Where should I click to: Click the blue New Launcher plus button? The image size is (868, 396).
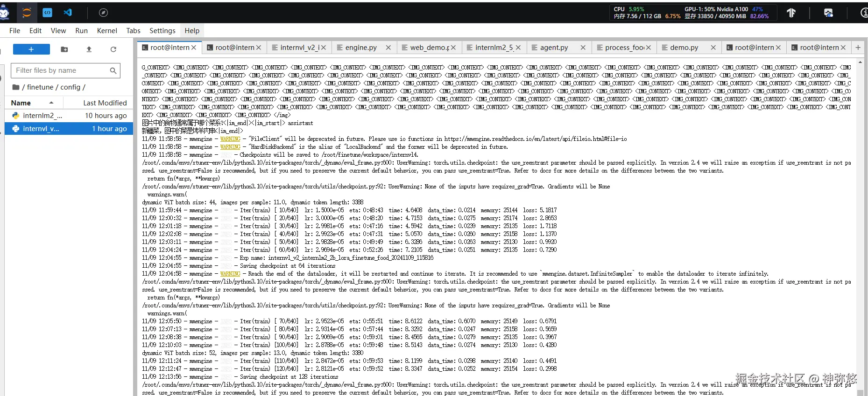tap(31, 49)
